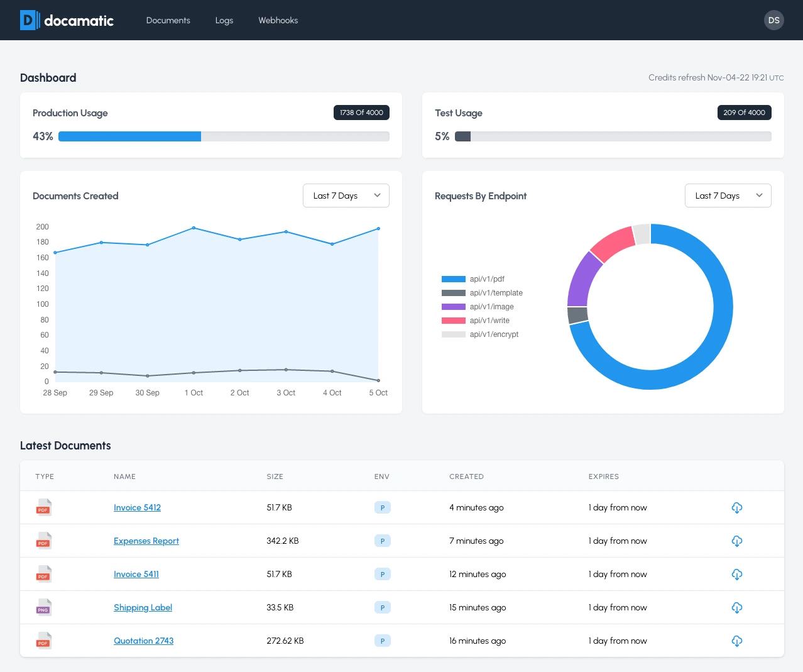
Task: Click the download icon for Expenses Report
Action: pyautogui.click(x=736, y=541)
